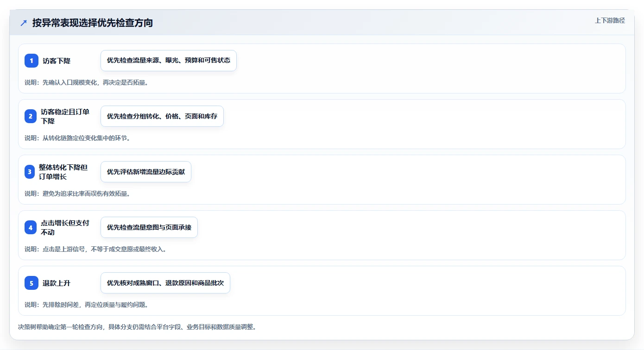
Task: Click the footer text about 决策树帮助确定第一轮检查方向
Action: [137, 327]
